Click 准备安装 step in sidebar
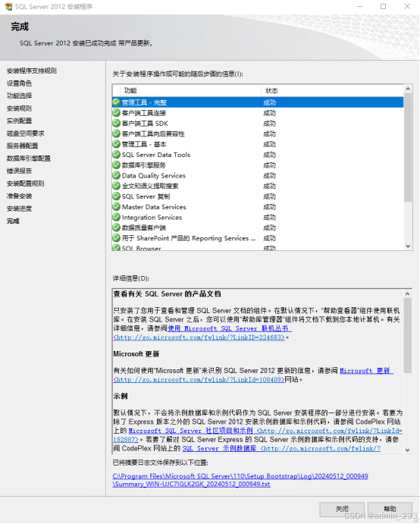The image size is (420, 524). (19, 196)
